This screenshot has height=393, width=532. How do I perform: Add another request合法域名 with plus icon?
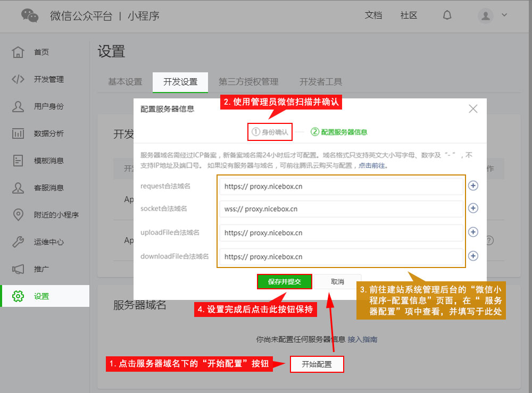point(473,186)
